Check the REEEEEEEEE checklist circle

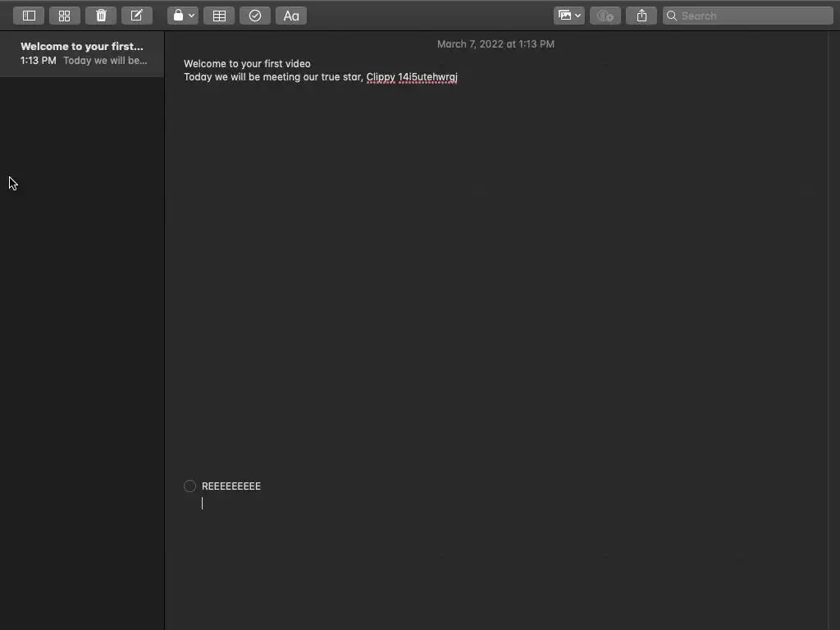189,486
